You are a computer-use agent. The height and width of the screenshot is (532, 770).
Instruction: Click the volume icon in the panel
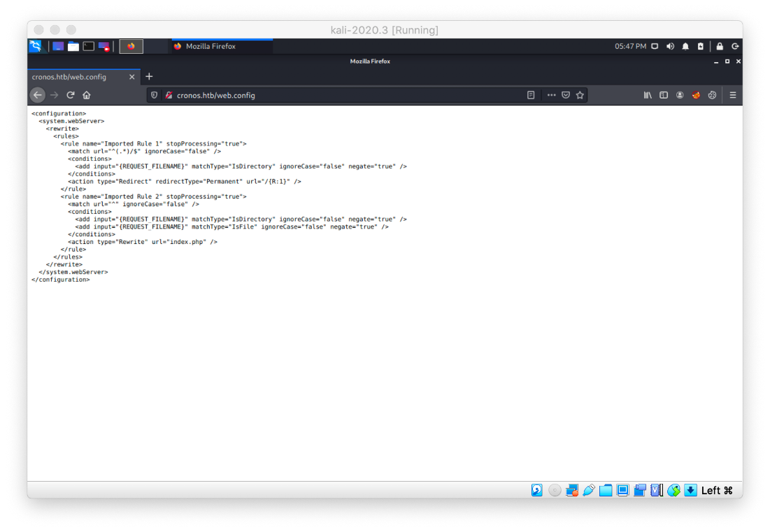(x=670, y=46)
